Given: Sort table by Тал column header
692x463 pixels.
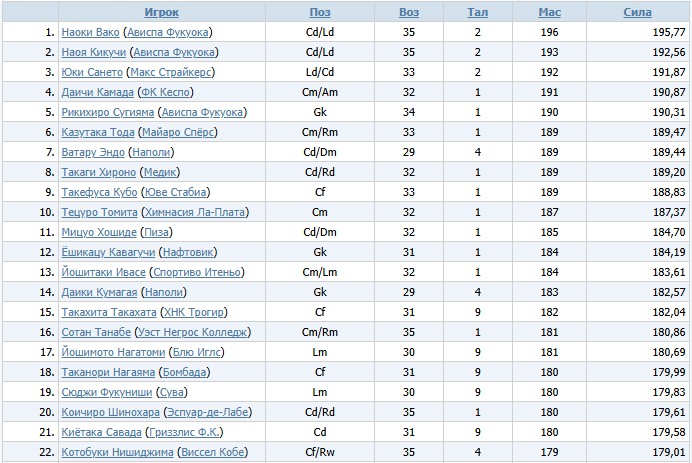Looking at the screenshot, I should pyautogui.click(x=477, y=13).
